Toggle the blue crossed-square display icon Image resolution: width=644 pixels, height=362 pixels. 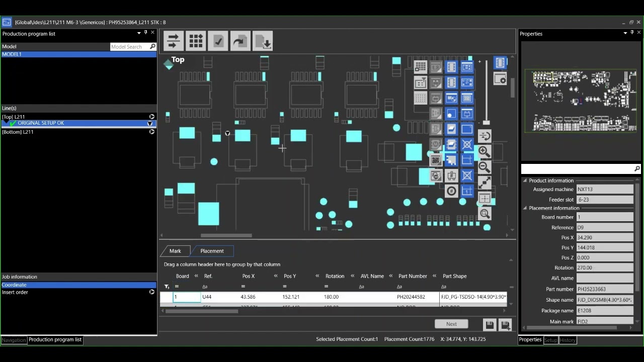467,176
